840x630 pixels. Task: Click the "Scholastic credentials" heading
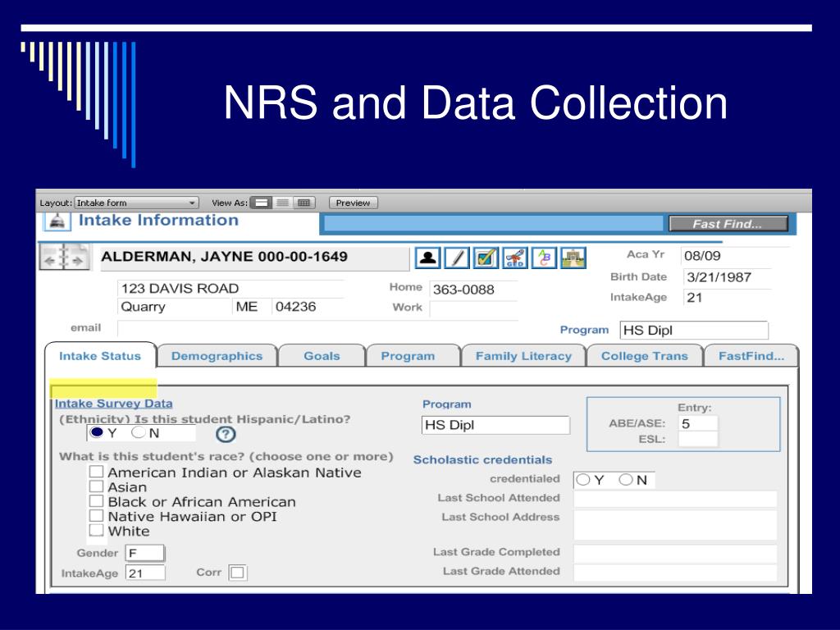tap(482, 460)
